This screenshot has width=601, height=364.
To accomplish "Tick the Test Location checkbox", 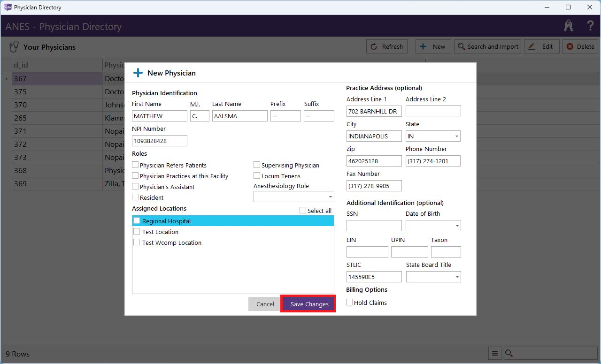I will (137, 231).
